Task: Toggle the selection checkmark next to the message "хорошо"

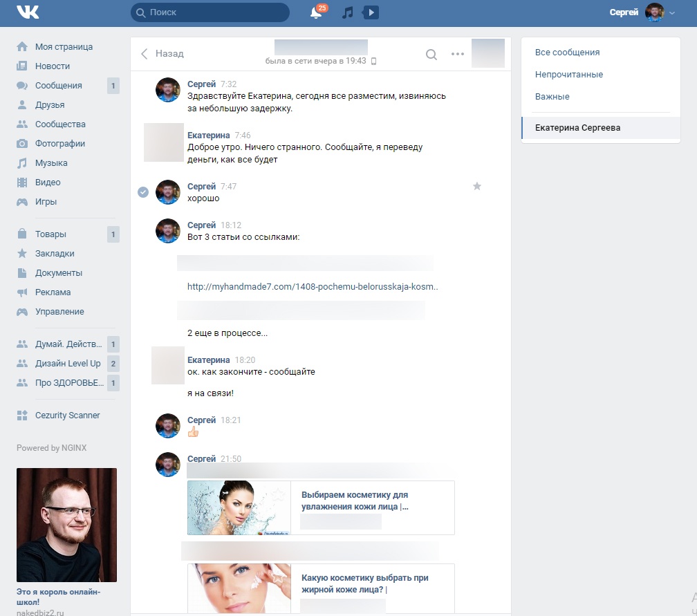Action: (x=143, y=192)
